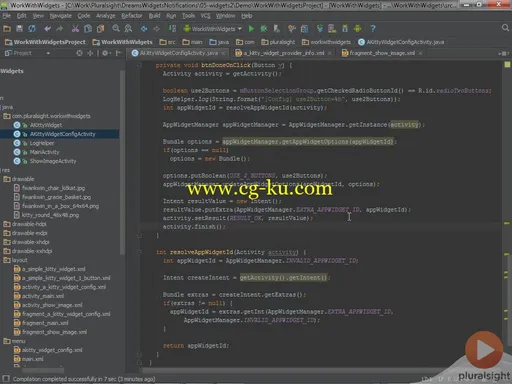This screenshot has height=384, width=512.
Task: Click the Find magnifier icon in toolbar
Action: (116, 29)
